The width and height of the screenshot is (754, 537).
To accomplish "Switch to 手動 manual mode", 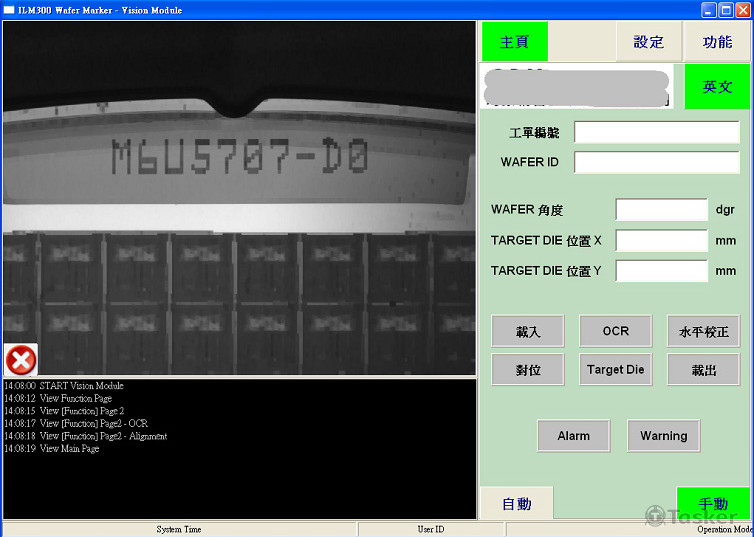I will coord(713,504).
